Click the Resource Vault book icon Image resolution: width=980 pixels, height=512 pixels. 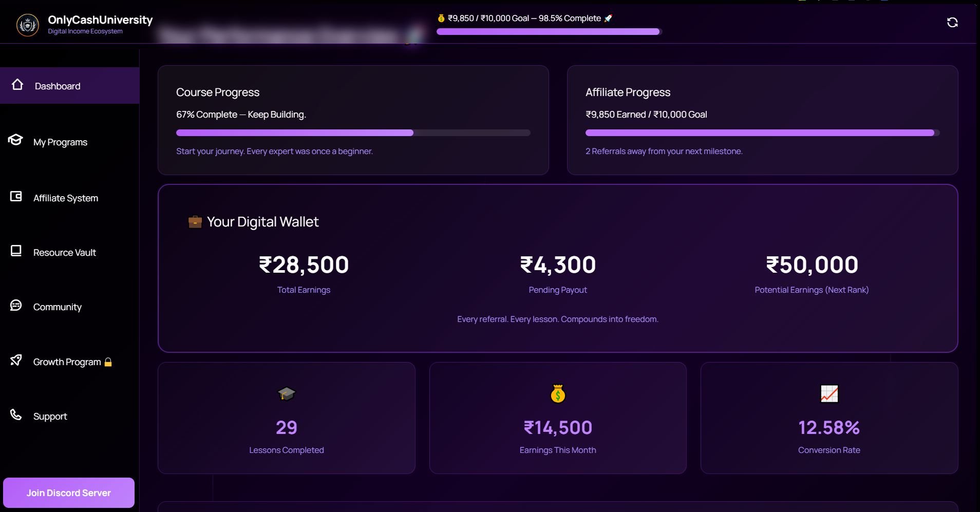click(x=16, y=251)
